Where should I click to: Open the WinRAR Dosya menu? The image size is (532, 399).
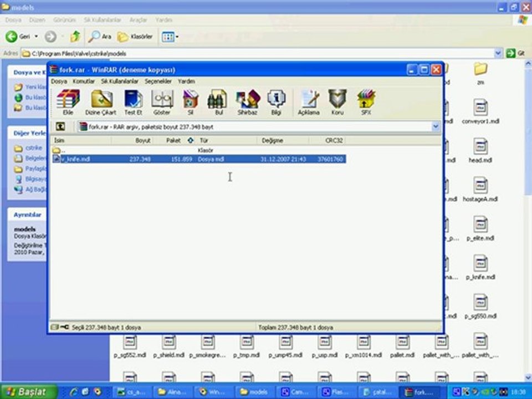pyautogui.click(x=59, y=81)
